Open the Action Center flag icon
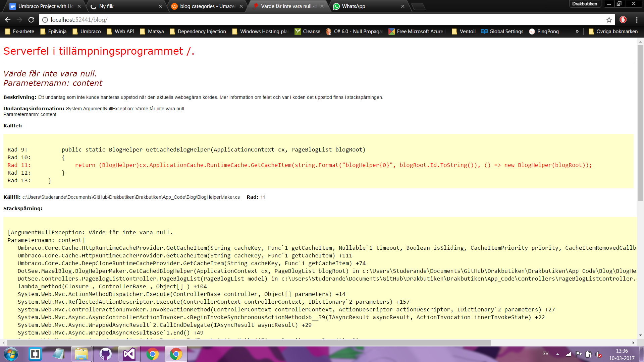The image size is (644, 362). (579, 354)
